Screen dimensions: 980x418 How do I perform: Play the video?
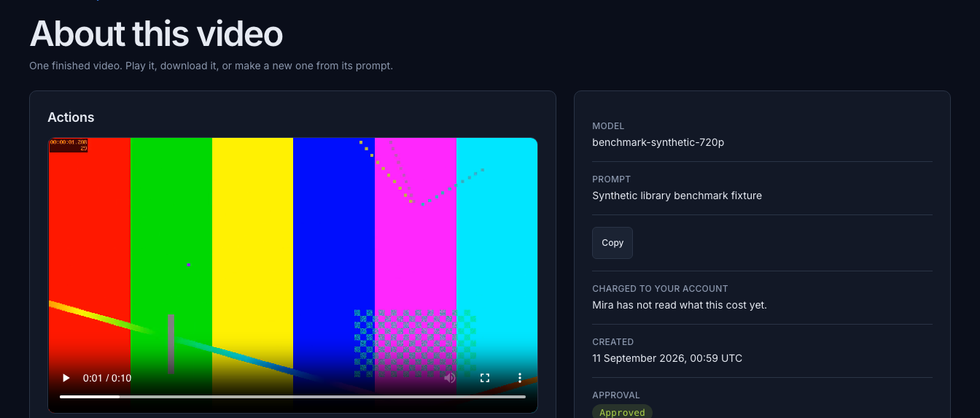(66, 378)
